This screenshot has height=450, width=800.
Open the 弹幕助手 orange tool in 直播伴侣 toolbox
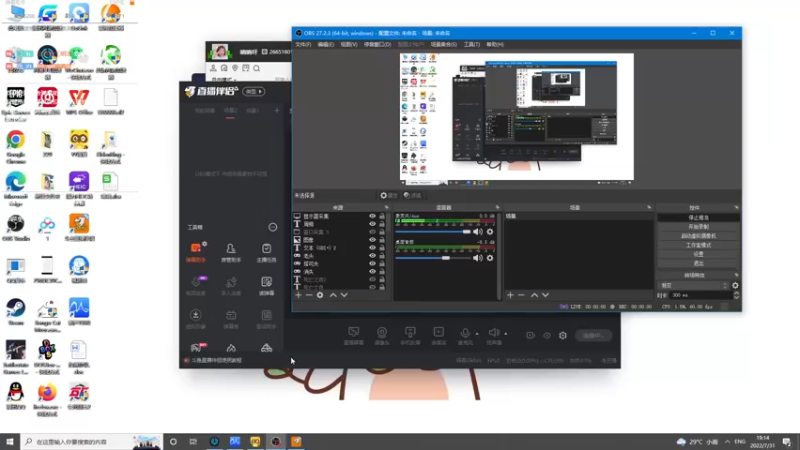point(196,252)
